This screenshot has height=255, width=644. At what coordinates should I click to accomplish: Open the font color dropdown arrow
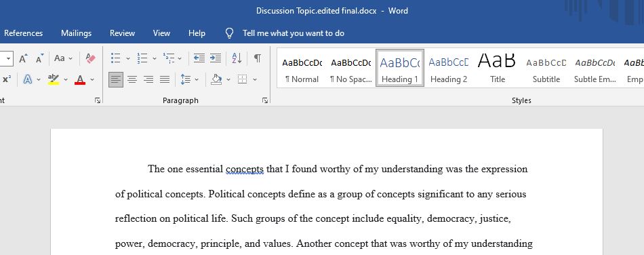pos(92,79)
